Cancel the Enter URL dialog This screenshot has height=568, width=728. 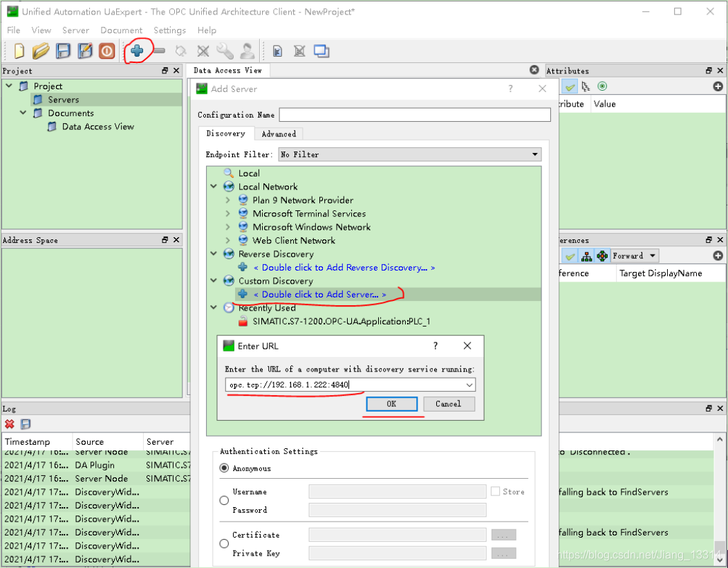point(448,404)
